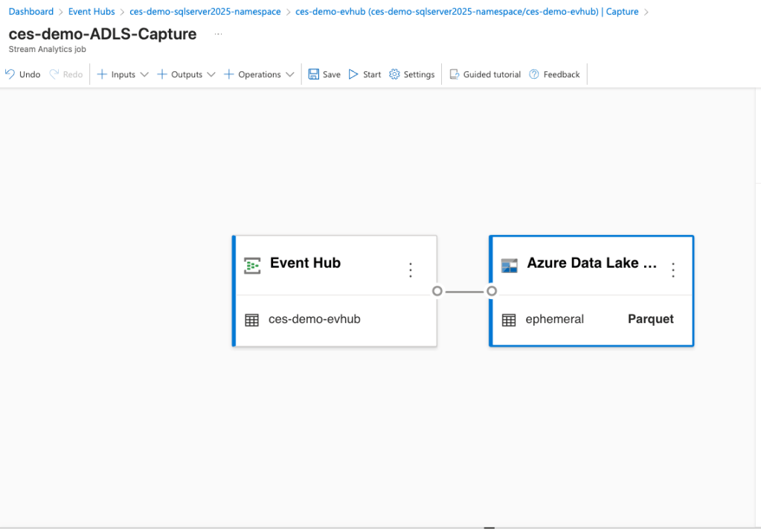Click the Save disk icon

click(x=314, y=74)
